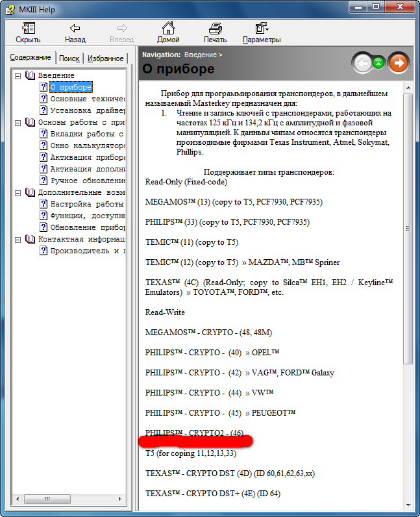420x517 pixels.
Task: Click the question icon beside Вкладки работы
Action: pos(43,134)
